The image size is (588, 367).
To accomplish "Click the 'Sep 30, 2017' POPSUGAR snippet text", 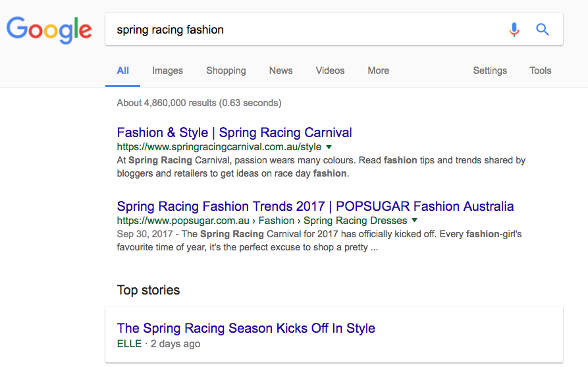I will [319, 240].
